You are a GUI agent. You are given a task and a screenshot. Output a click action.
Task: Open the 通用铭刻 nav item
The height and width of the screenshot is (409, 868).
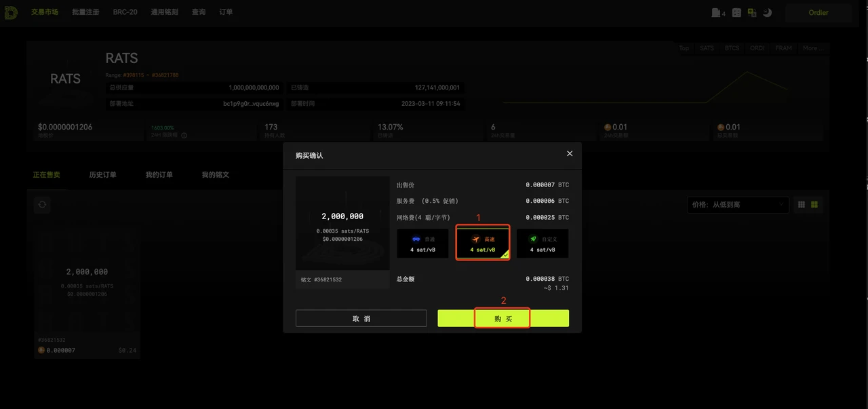pyautogui.click(x=164, y=12)
